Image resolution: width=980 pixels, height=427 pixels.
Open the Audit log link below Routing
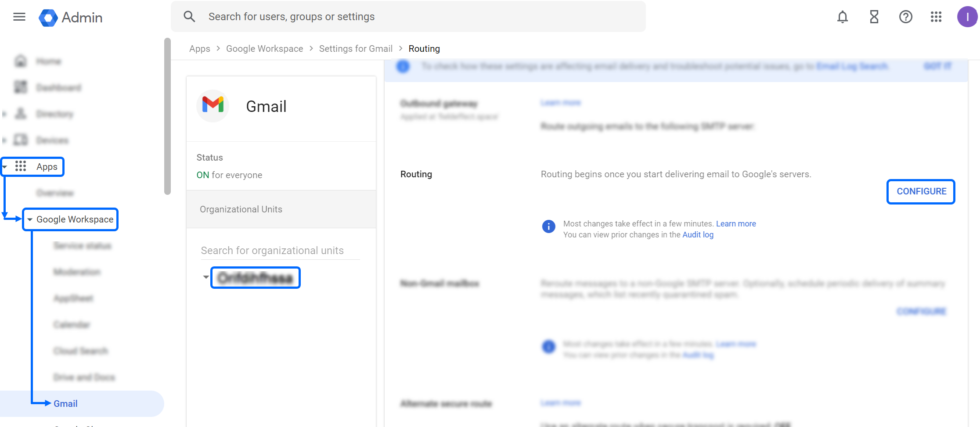(x=698, y=235)
